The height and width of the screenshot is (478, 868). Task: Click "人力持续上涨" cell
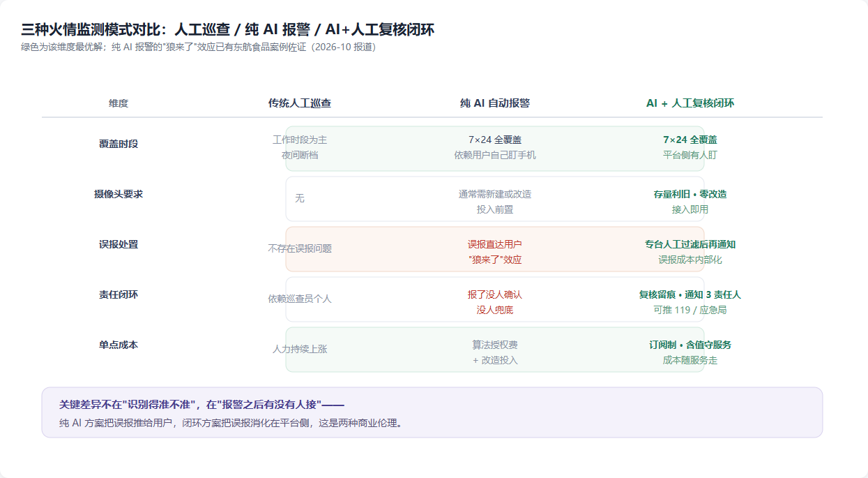tap(300, 349)
